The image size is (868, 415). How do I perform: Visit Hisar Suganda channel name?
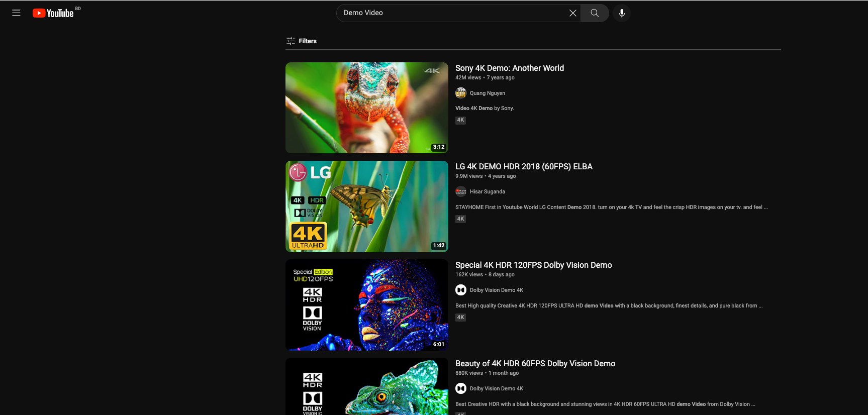[x=488, y=191]
